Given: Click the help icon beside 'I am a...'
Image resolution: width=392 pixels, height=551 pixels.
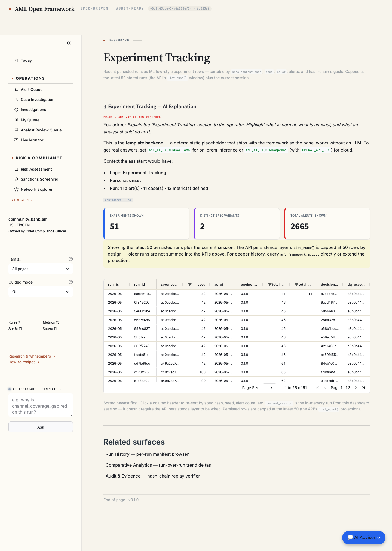Looking at the screenshot, I should click(71, 259).
